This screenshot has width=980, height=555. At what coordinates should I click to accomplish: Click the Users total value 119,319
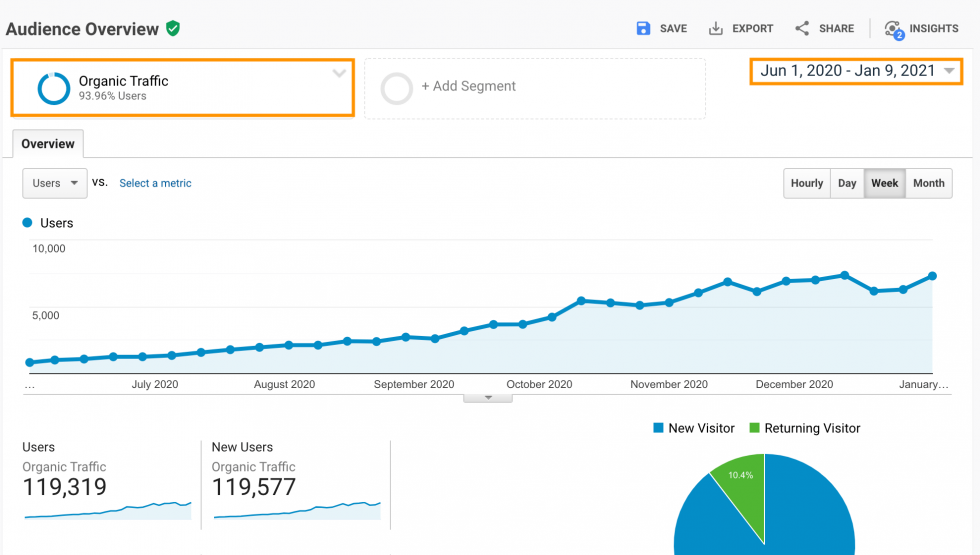coord(64,487)
